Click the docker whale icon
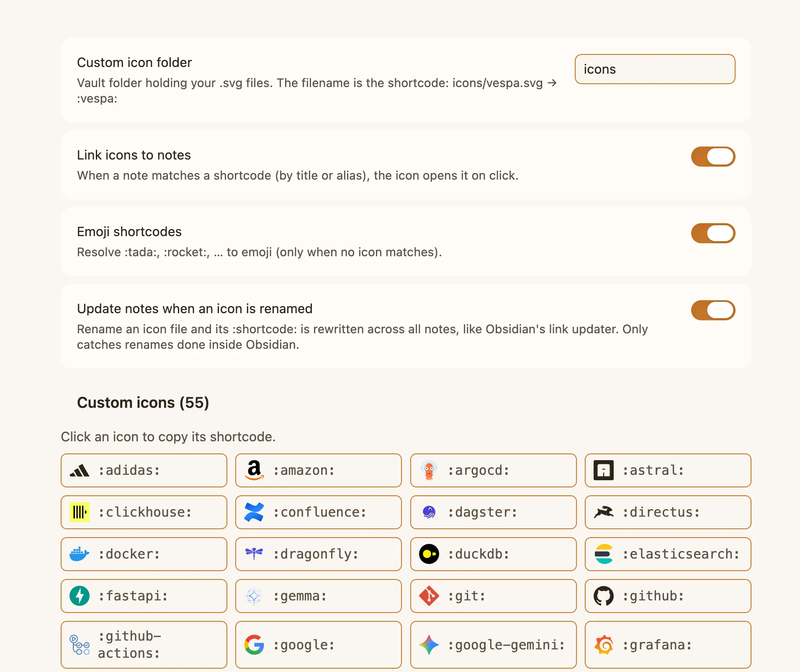This screenshot has height=672, width=800. tap(80, 554)
